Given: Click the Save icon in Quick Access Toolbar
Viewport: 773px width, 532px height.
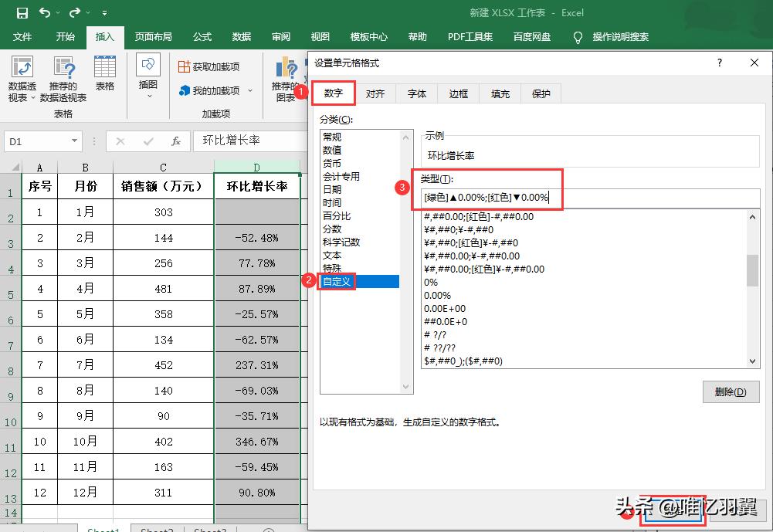Looking at the screenshot, I should click(21, 12).
